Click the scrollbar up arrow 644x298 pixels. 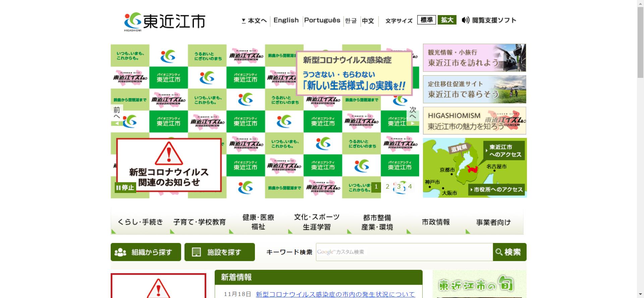640,3
